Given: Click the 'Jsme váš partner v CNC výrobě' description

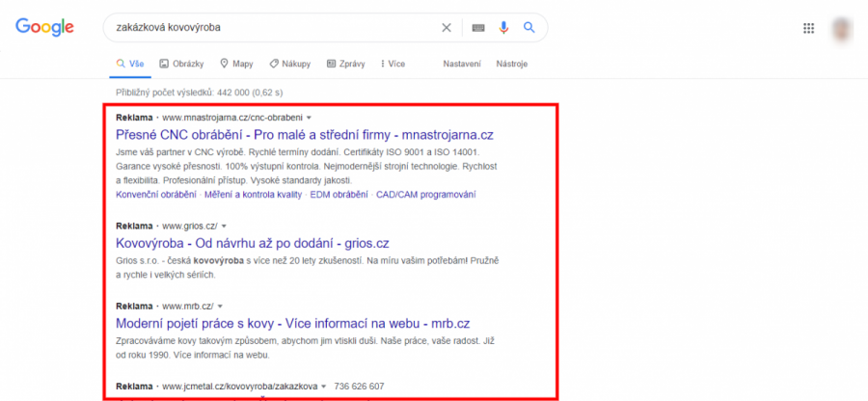Looking at the screenshot, I should 306,166.
